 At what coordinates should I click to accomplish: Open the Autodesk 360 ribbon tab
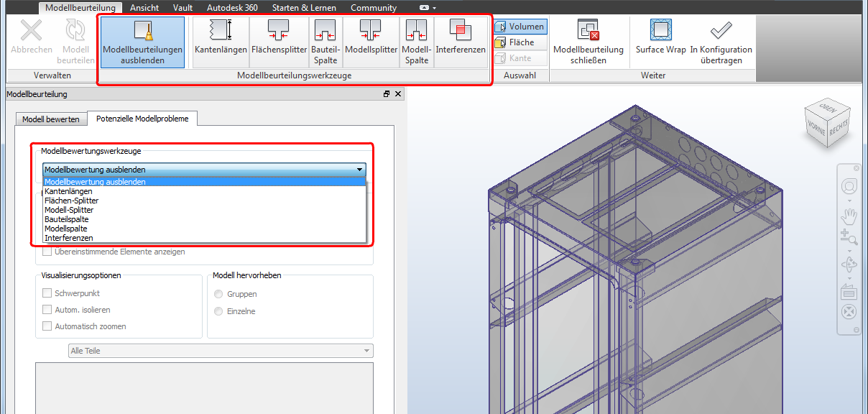[x=232, y=8]
